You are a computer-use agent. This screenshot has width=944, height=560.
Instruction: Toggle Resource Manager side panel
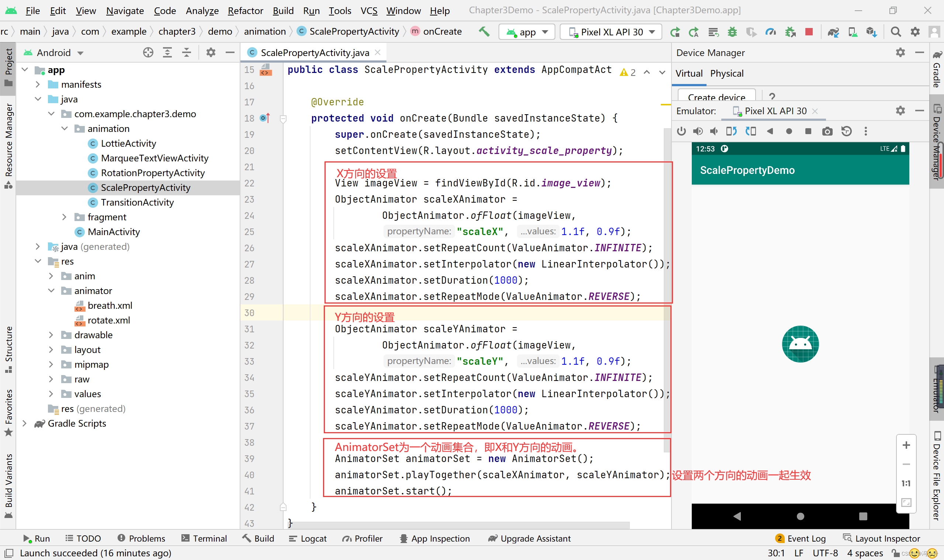8,145
